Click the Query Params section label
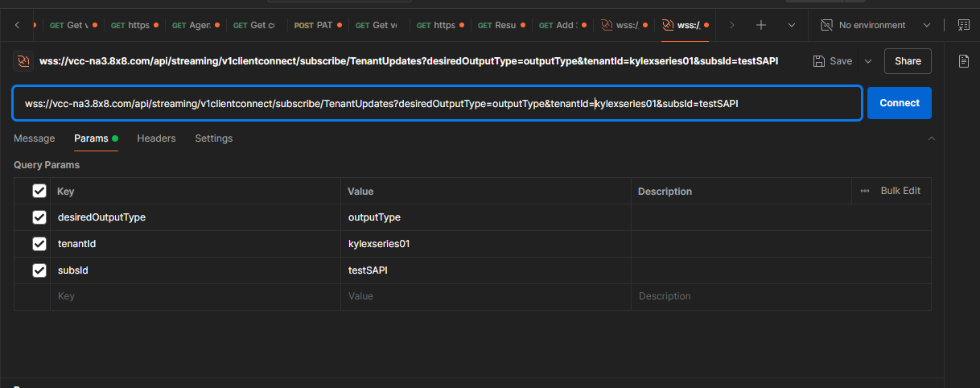This screenshot has height=388, width=980. [47, 165]
